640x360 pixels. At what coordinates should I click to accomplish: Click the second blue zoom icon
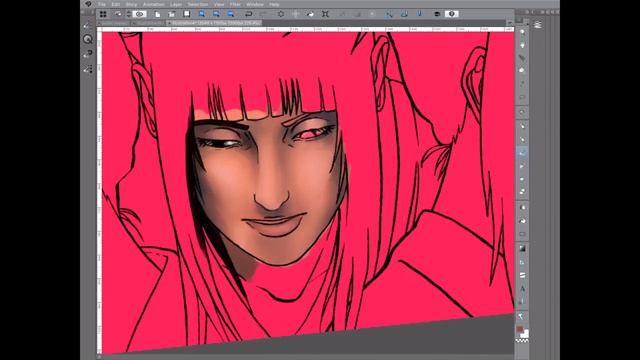[216, 14]
